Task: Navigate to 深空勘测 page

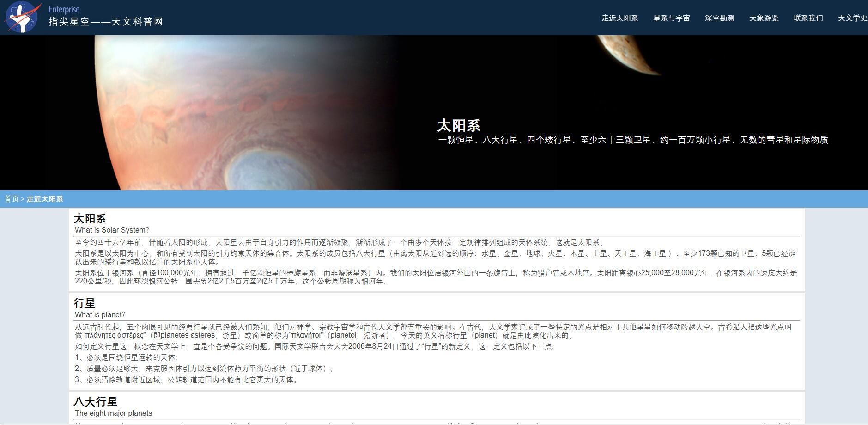Action: coord(719,18)
